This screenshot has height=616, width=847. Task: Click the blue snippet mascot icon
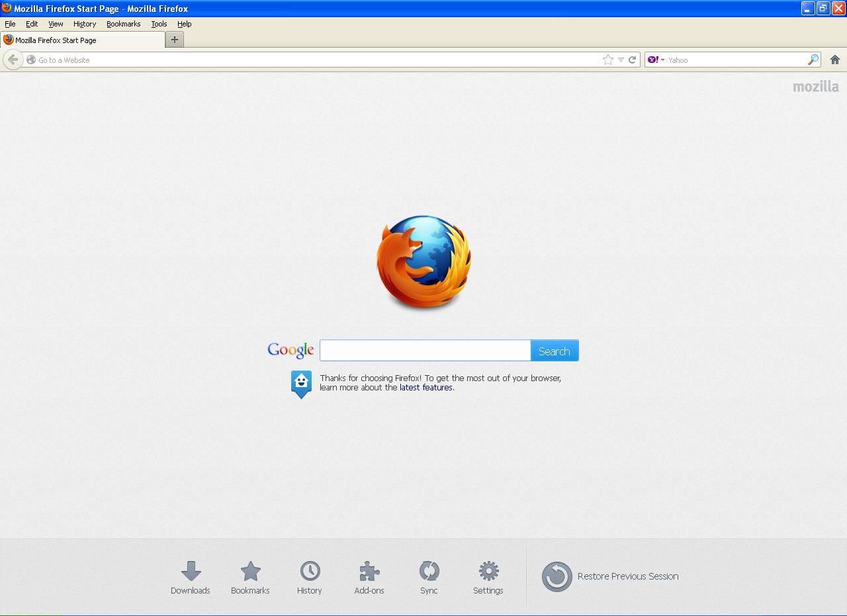tap(301, 384)
